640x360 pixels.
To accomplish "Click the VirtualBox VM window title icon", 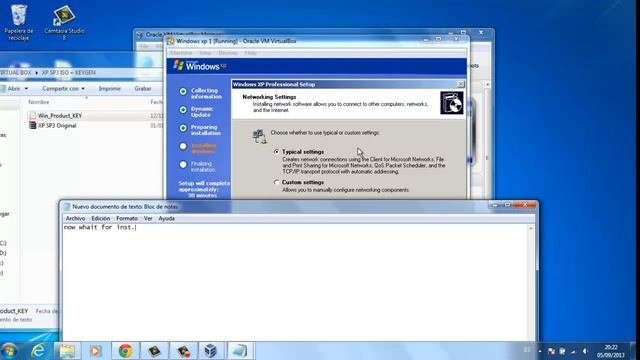I will tap(171, 41).
